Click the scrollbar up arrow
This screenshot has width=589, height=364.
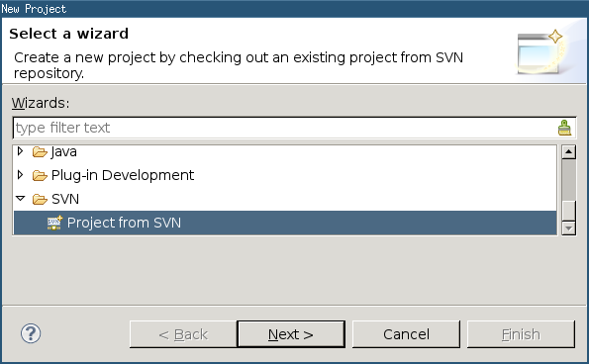[569, 152]
